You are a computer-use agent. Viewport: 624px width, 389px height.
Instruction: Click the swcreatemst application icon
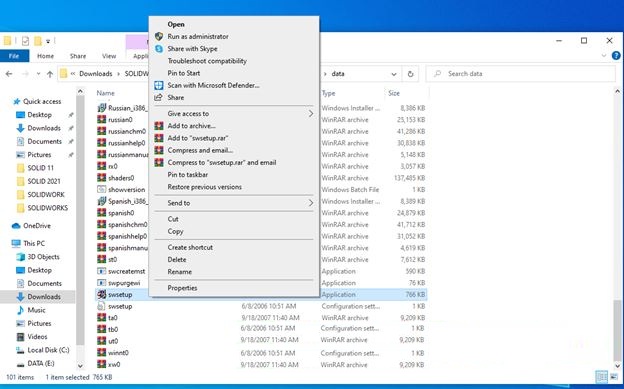pos(101,271)
